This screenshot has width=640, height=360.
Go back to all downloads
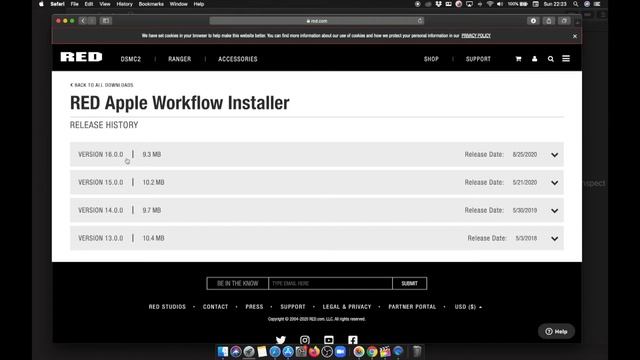point(102,85)
